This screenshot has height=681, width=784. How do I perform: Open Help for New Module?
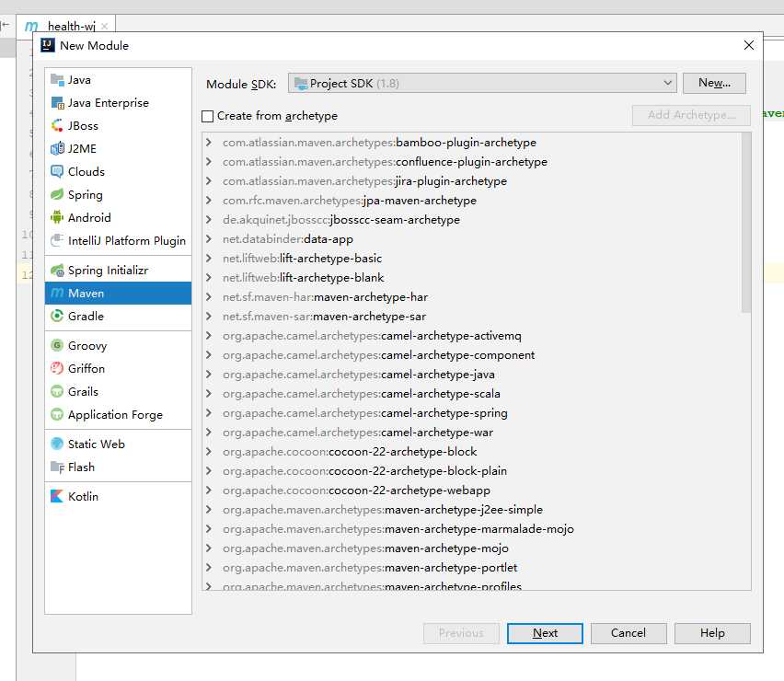coord(712,633)
